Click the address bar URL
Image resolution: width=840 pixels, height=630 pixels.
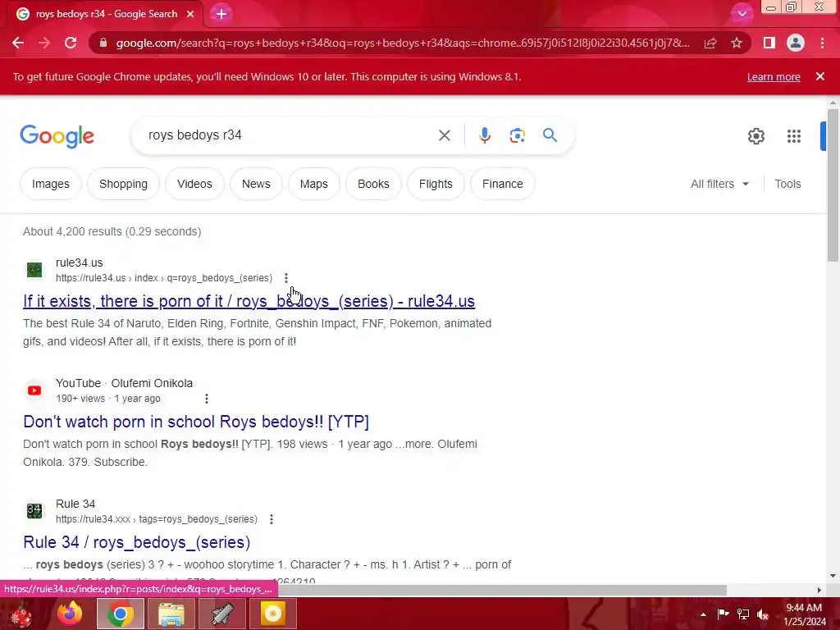tap(403, 43)
